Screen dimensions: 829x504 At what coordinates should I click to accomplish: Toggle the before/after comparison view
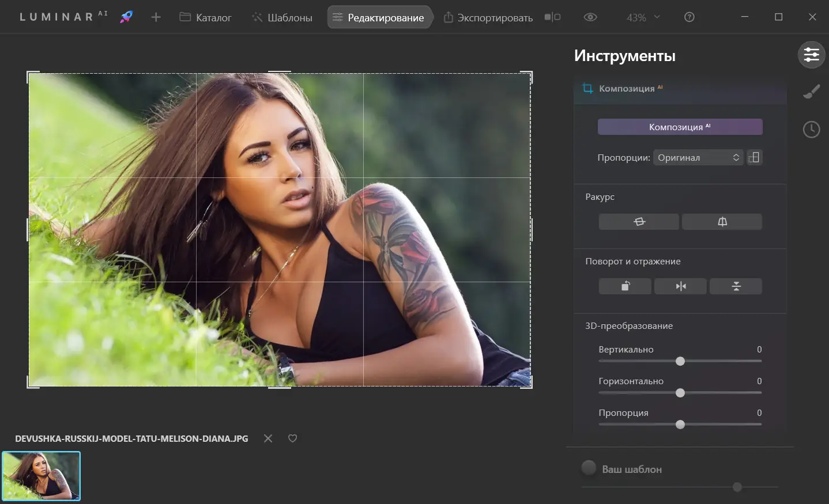[x=552, y=17]
